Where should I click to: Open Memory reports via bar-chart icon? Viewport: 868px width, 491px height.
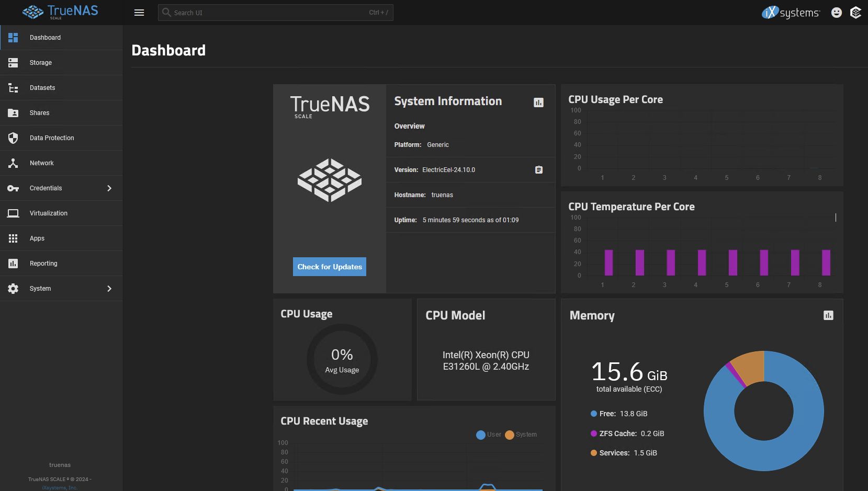coord(828,315)
